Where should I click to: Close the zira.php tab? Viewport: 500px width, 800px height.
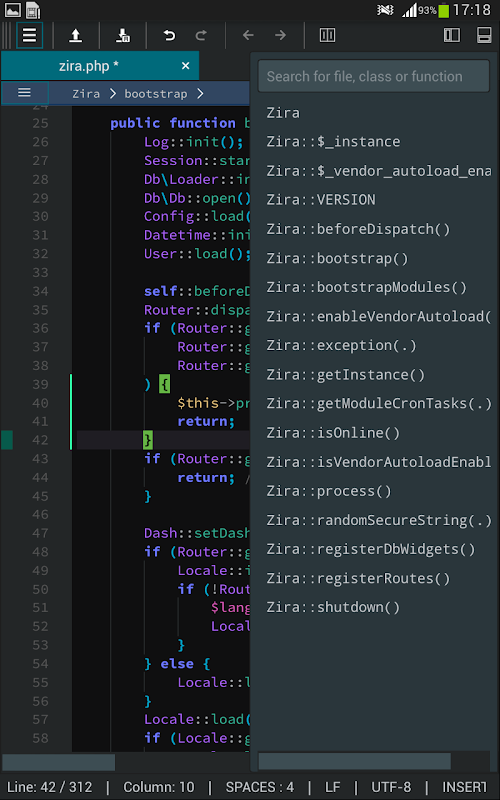tap(186, 66)
